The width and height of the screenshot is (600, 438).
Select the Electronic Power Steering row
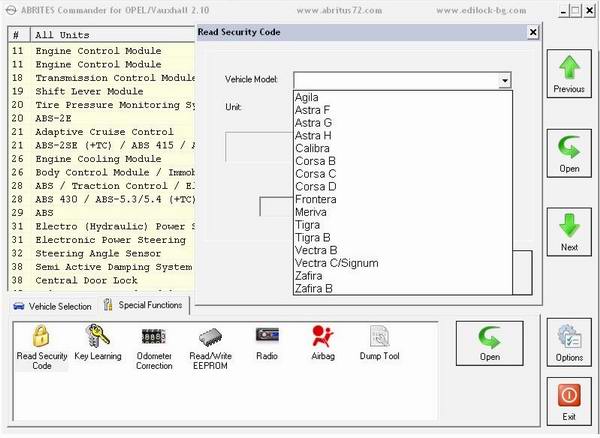tap(102, 240)
